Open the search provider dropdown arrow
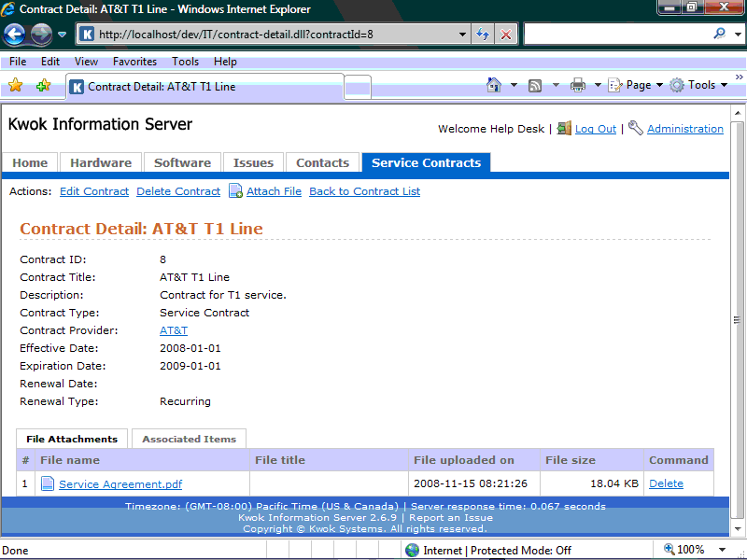 point(738,35)
